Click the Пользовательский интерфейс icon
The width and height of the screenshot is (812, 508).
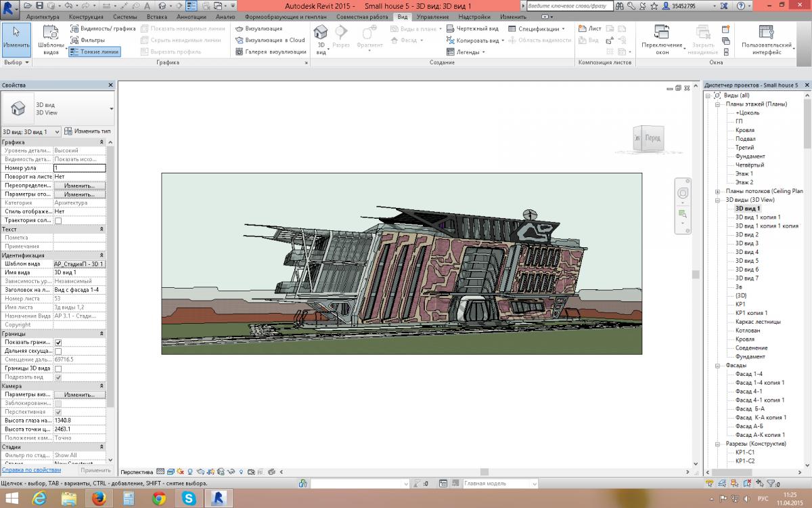point(766,33)
